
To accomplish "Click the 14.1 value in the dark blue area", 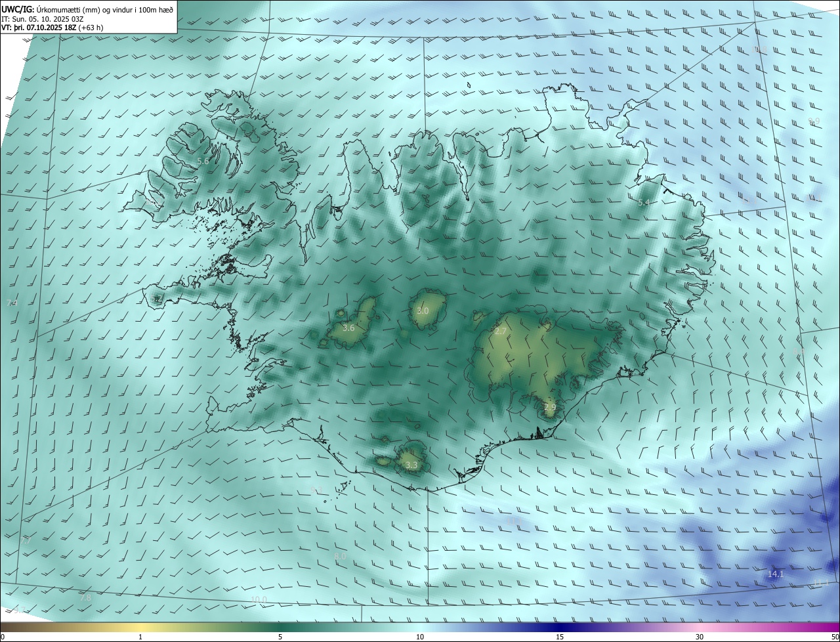I will [776, 574].
